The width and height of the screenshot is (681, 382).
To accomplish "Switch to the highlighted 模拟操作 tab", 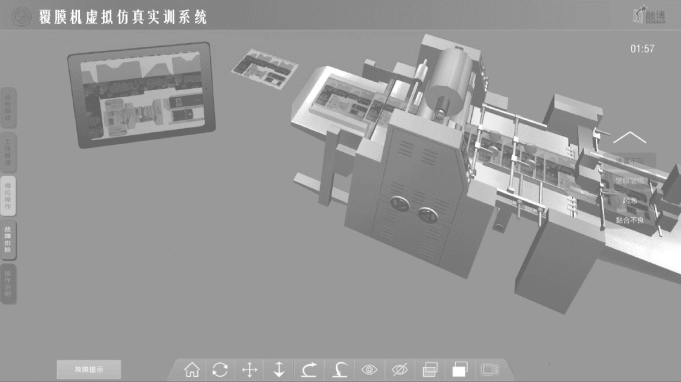I will pyautogui.click(x=8, y=196).
